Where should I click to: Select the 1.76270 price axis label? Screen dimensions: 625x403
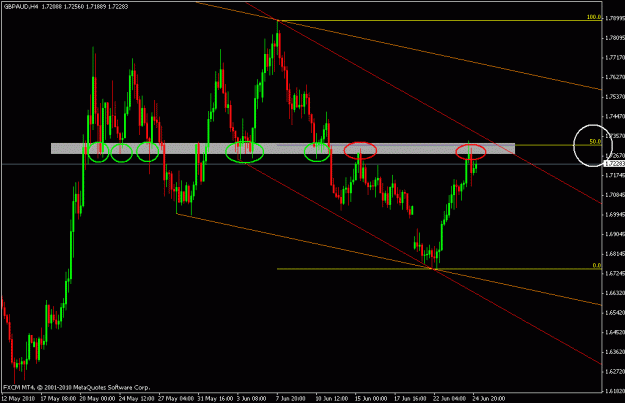point(615,77)
